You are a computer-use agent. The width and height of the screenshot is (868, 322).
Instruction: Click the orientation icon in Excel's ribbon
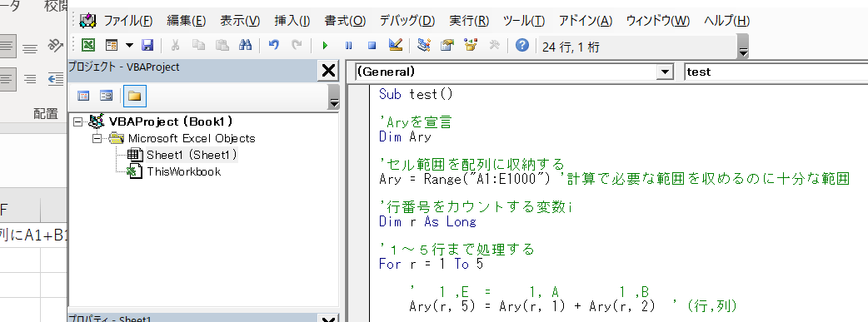pos(56,46)
